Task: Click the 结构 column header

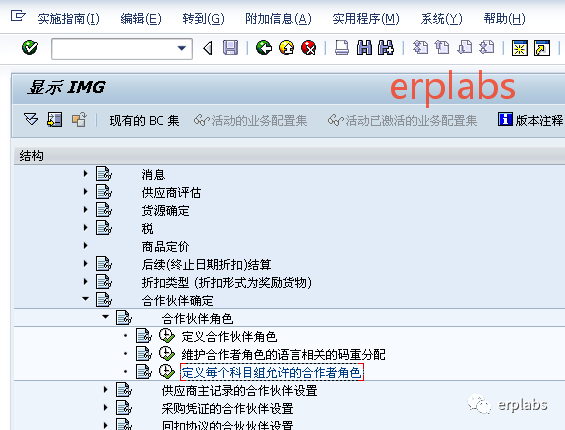Action: [31, 156]
